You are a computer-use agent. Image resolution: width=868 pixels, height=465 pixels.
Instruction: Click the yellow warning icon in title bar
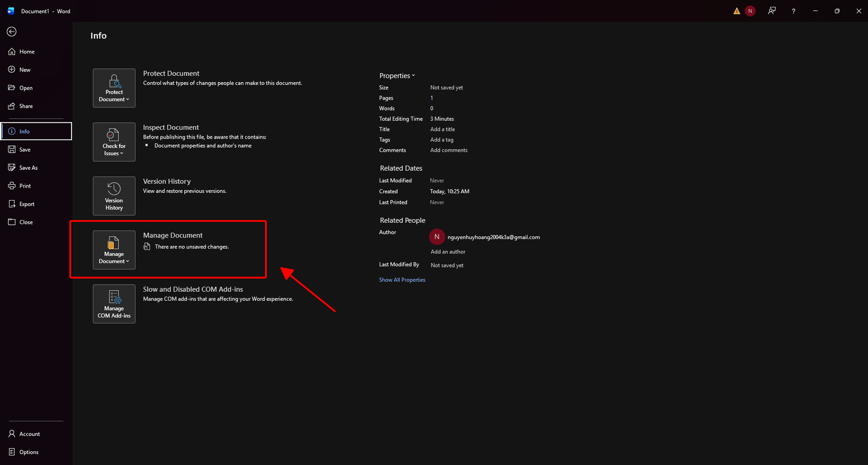[x=736, y=11]
